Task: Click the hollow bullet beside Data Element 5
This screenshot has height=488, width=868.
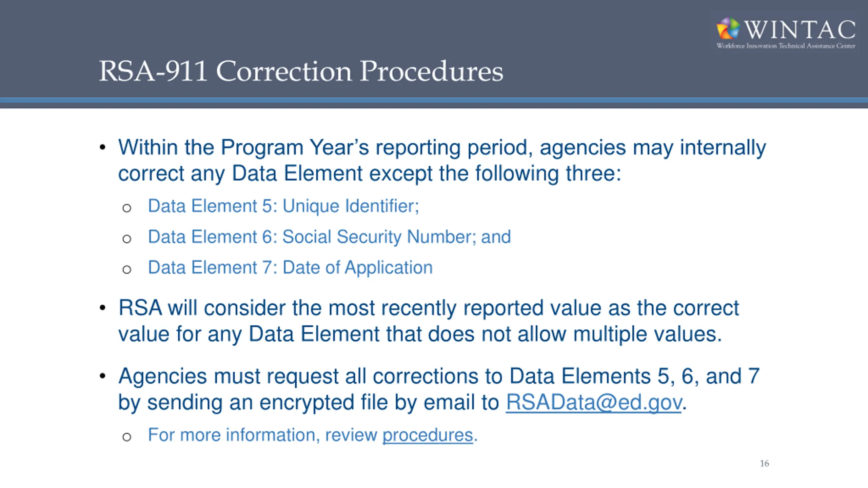Action: tap(127, 208)
